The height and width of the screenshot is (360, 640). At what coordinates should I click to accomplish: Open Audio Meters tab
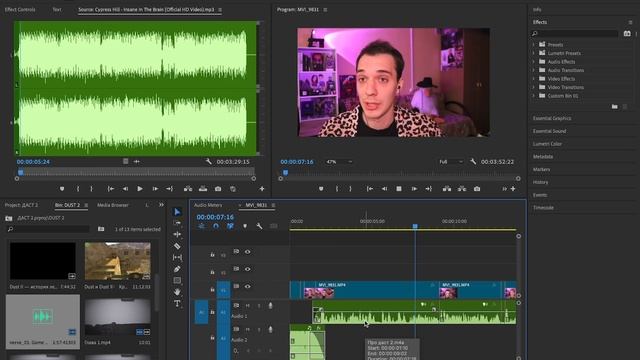click(208, 205)
